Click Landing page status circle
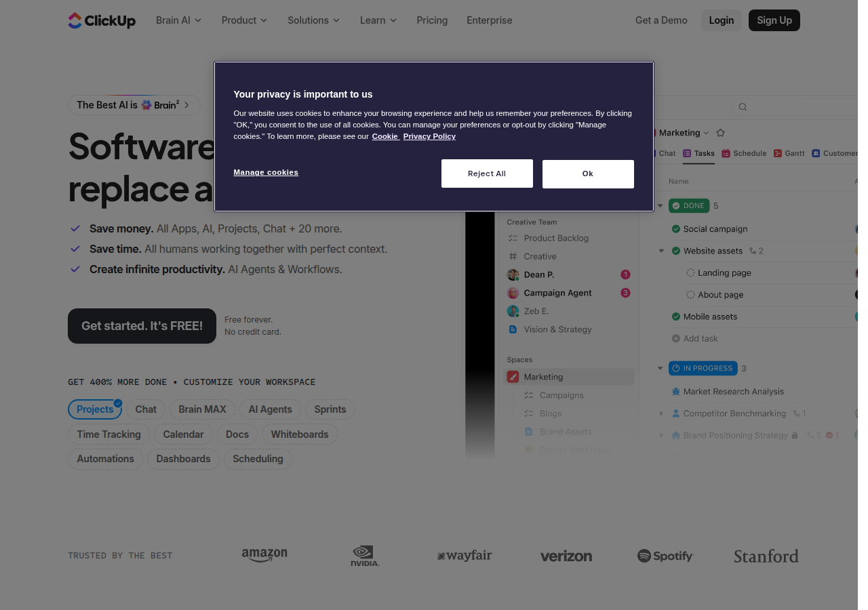 click(690, 272)
